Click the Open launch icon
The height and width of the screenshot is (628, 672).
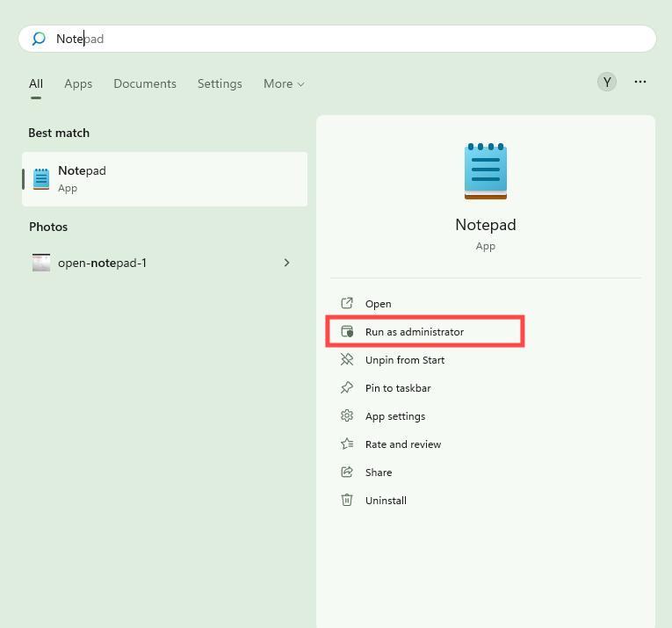[x=347, y=303]
